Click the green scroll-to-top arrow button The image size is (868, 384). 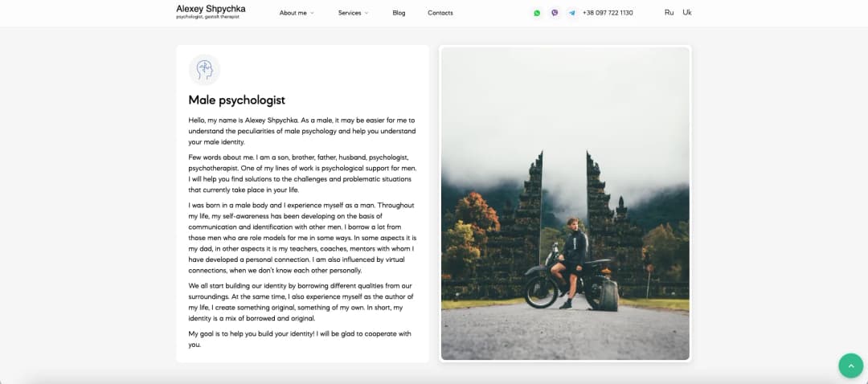tap(851, 366)
